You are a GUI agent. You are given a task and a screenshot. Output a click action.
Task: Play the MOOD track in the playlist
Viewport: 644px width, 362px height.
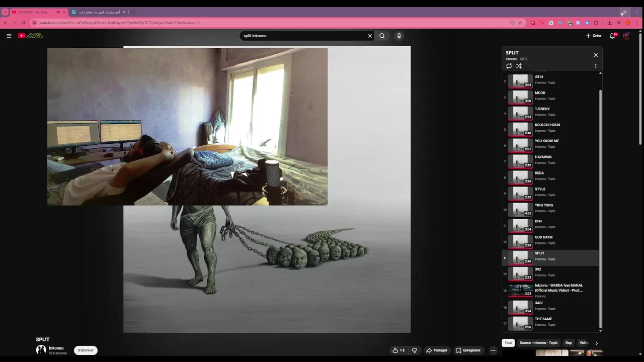551,97
